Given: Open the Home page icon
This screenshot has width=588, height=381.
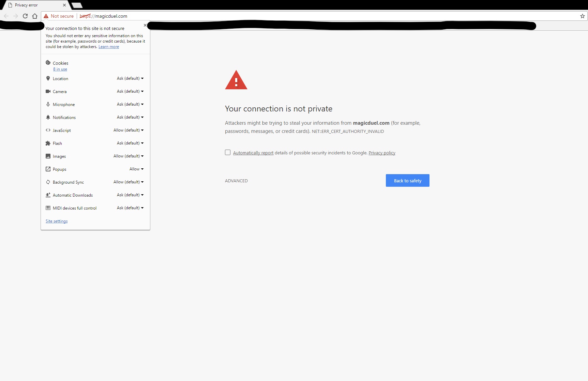Looking at the screenshot, I should (x=35, y=16).
